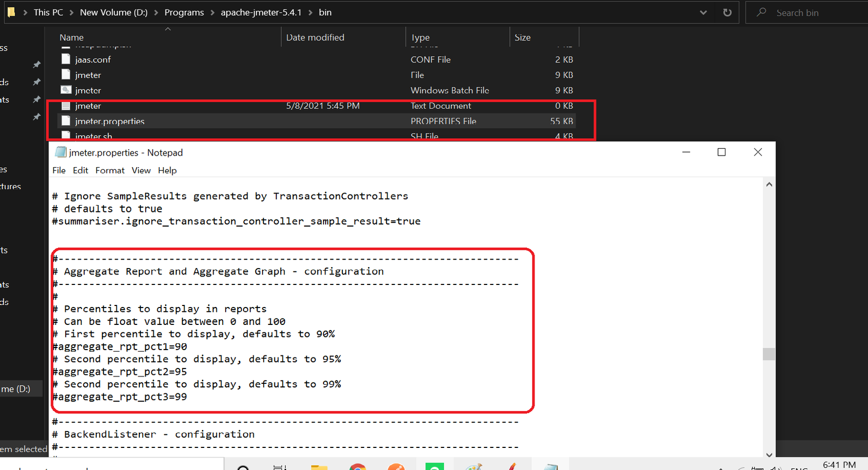Click the 55 KB size cell
868x470 pixels.
point(562,121)
